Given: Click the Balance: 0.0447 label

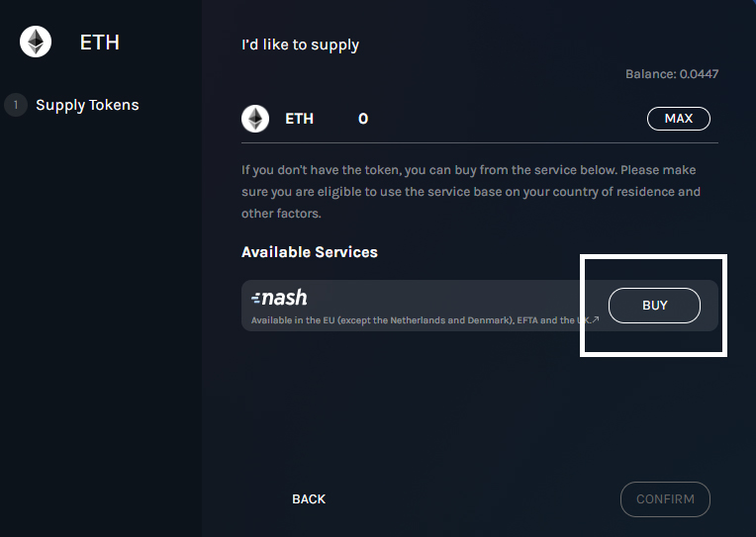Looking at the screenshot, I should coord(672,74).
